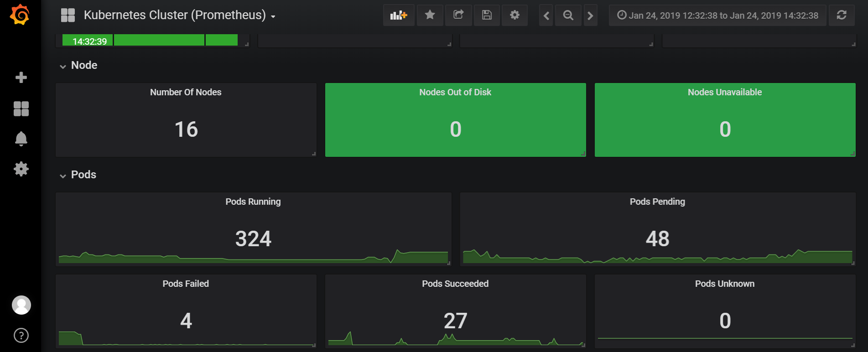Screen dimensions: 868x352
Task: Collapse the Pods row
Action: pyautogui.click(x=78, y=175)
